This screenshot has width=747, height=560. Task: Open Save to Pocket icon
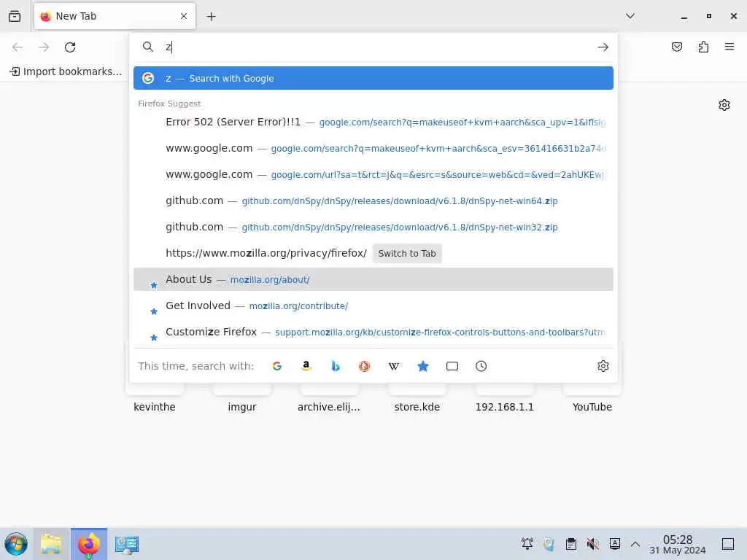(676, 47)
